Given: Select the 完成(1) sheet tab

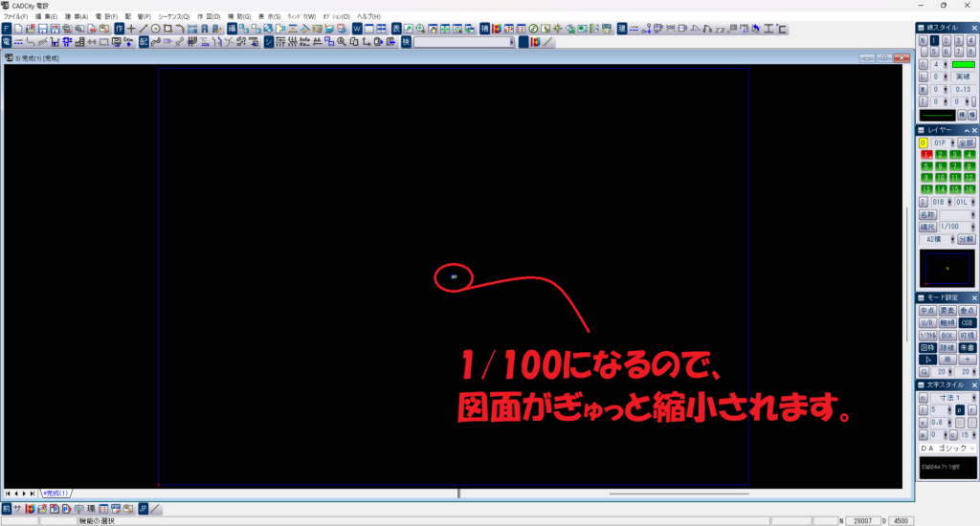Looking at the screenshot, I should pos(56,493).
